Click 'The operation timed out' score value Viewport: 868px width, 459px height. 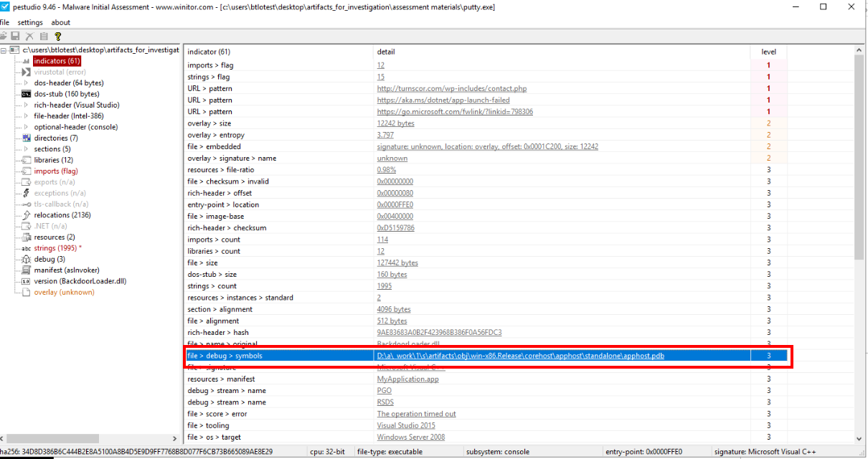(417, 414)
